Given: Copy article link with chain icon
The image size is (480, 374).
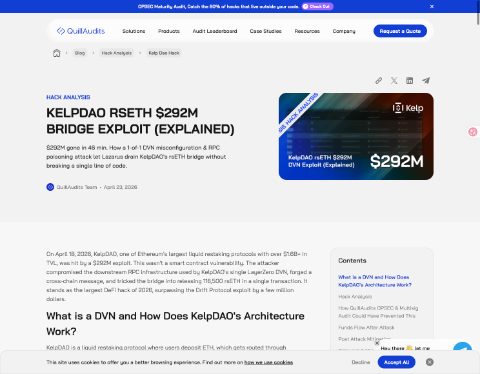Looking at the screenshot, I should click(378, 80).
